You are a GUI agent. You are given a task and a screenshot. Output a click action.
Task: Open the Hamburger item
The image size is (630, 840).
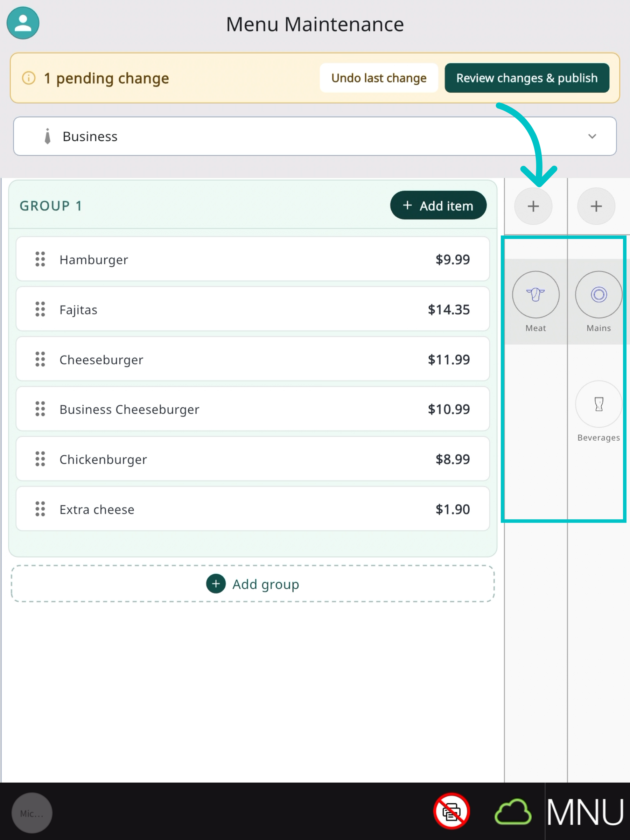(x=253, y=259)
